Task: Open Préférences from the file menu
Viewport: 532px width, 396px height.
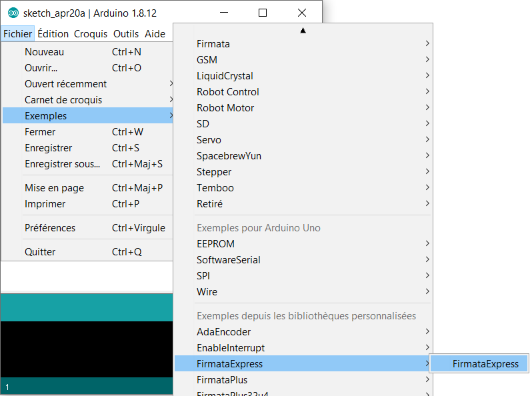Action: [x=50, y=228]
